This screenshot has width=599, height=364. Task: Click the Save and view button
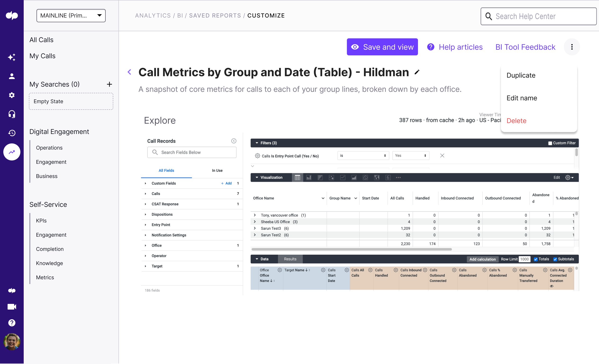pyautogui.click(x=382, y=47)
